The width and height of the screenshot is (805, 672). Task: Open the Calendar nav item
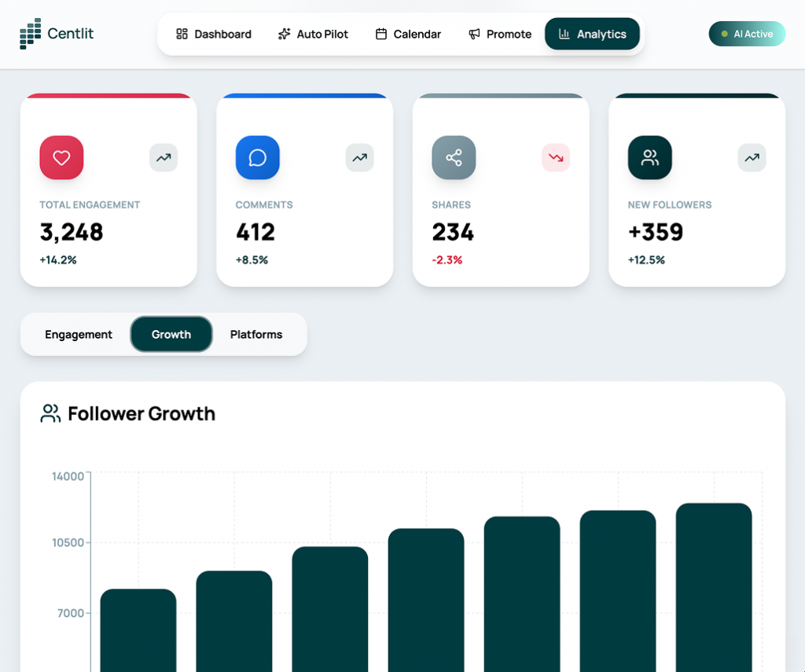click(408, 34)
